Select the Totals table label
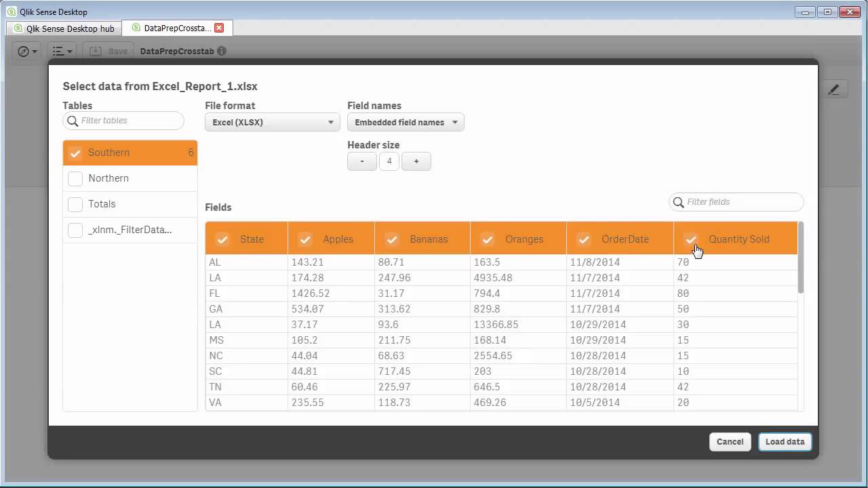The width and height of the screenshot is (868, 488). [x=102, y=204]
